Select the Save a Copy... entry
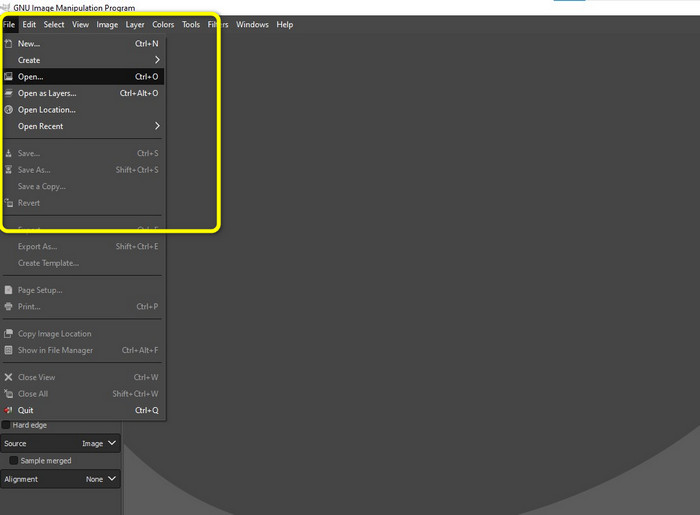The width and height of the screenshot is (700, 515). point(84,187)
